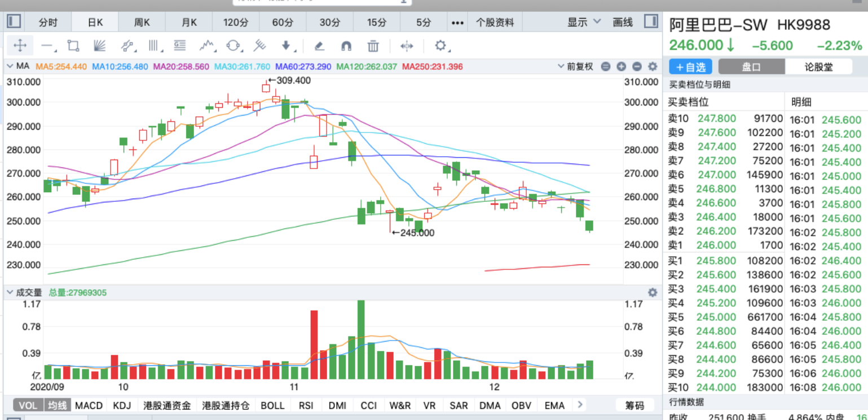Switch to the 日K daily chart tab
The width and height of the screenshot is (868, 420).
[95, 23]
